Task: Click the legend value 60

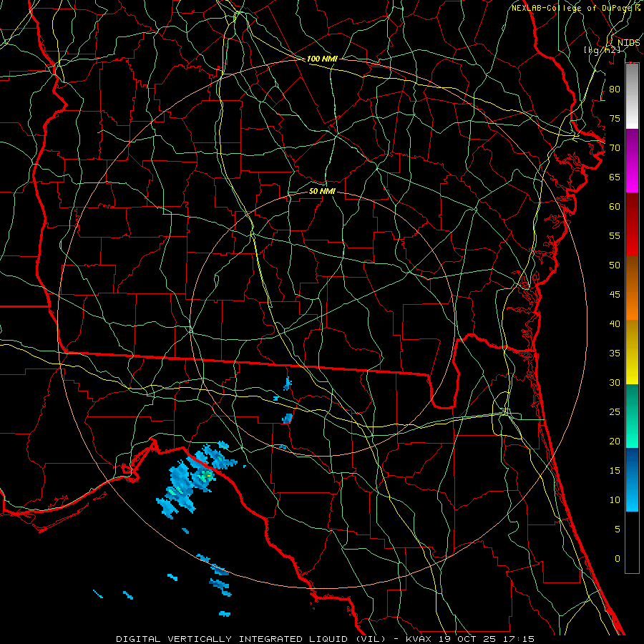Action: click(615, 207)
